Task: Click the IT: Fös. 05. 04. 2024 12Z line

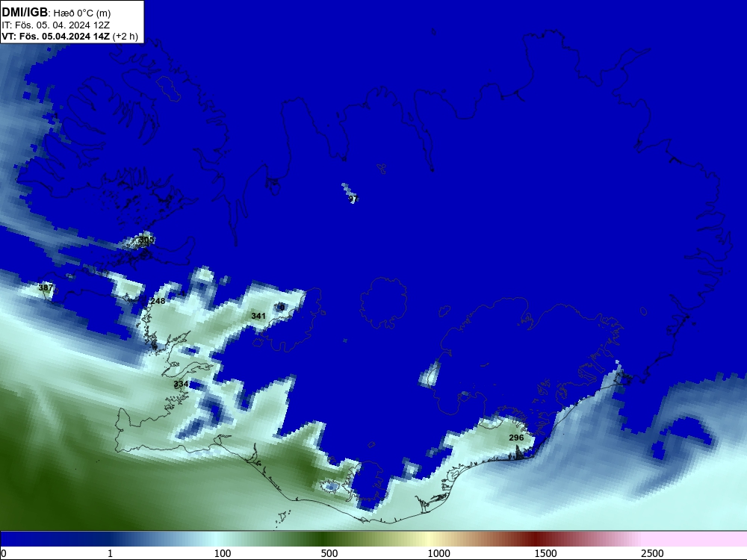Action: 56,25
